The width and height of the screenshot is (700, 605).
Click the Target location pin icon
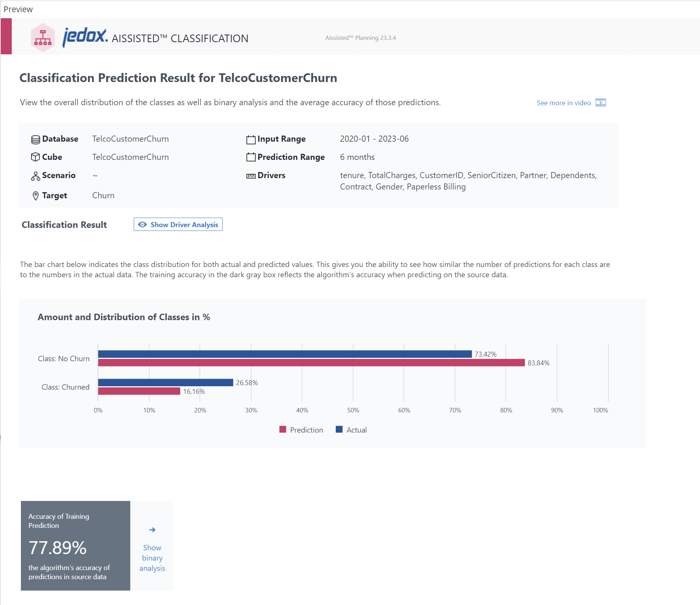35,196
